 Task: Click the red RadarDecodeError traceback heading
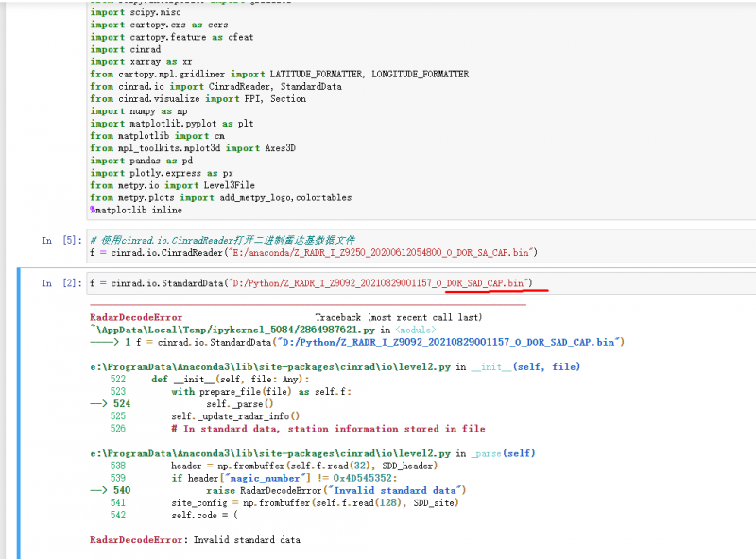click(x=136, y=318)
